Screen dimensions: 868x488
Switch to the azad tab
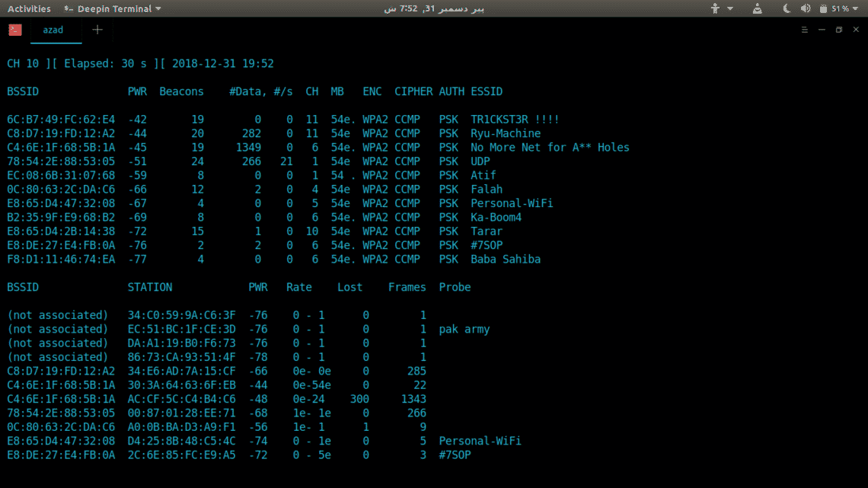pos(53,30)
